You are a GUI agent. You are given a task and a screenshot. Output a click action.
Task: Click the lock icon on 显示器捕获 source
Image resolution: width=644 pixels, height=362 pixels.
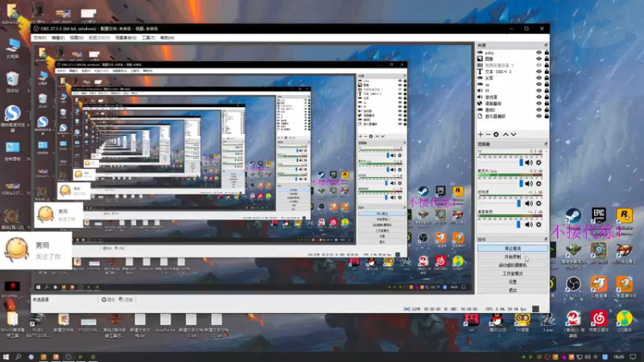[547, 116]
